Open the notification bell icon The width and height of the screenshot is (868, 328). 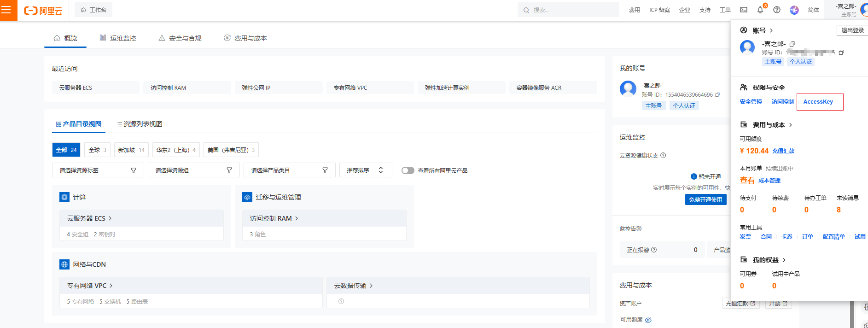point(760,10)
